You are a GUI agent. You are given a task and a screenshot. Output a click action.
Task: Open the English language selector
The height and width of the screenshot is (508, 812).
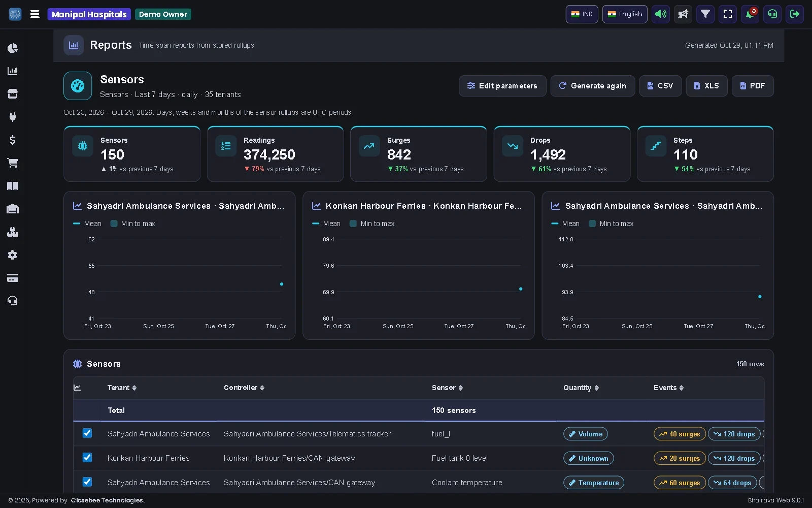coord(625,14)
